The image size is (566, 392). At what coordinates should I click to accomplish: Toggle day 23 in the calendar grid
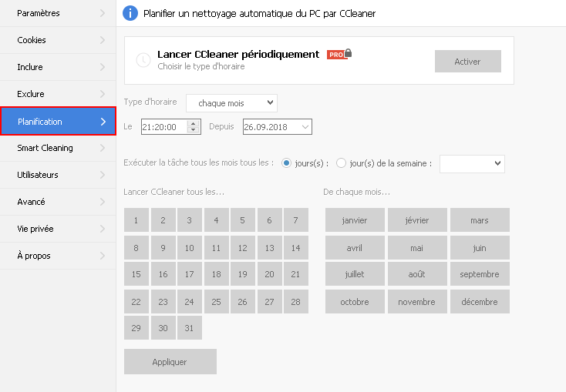tap(163, 301)
